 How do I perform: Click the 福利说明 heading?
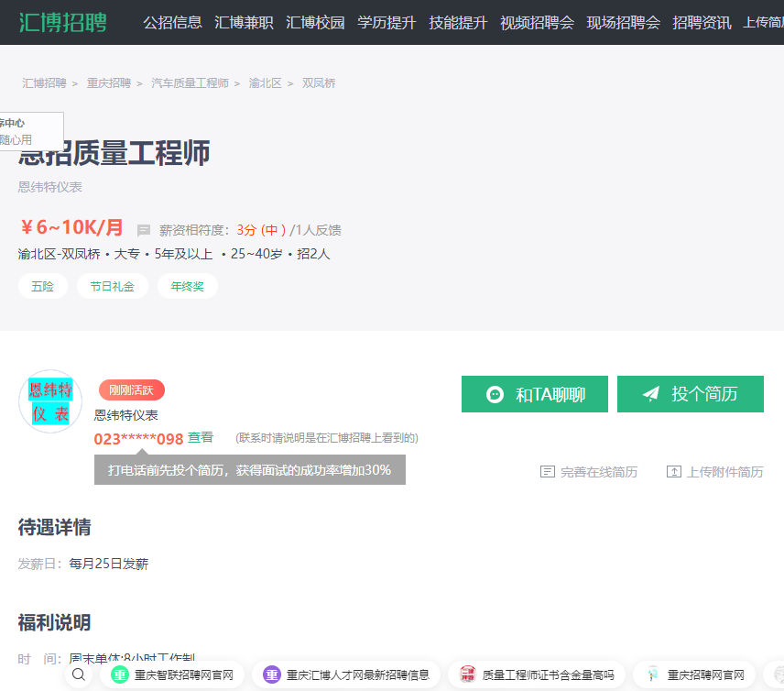(55, 622)
